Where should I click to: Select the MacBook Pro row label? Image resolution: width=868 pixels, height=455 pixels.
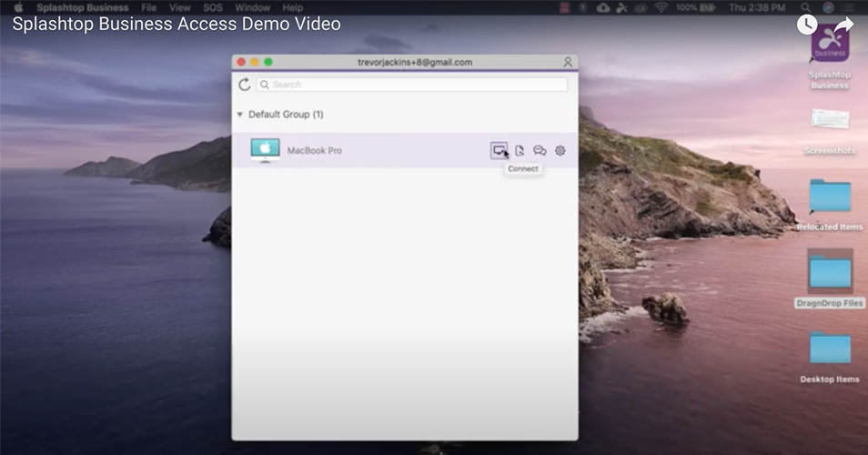coord(314,150)
